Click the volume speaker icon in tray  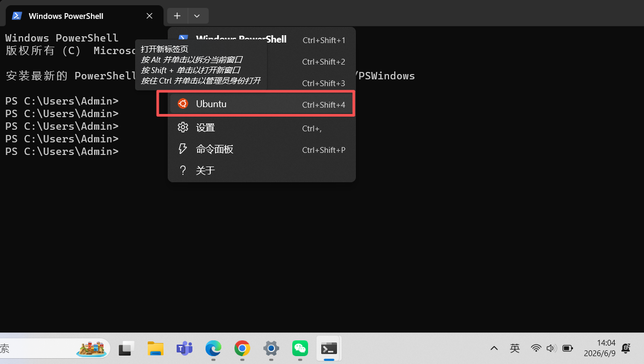click(551, 348)
